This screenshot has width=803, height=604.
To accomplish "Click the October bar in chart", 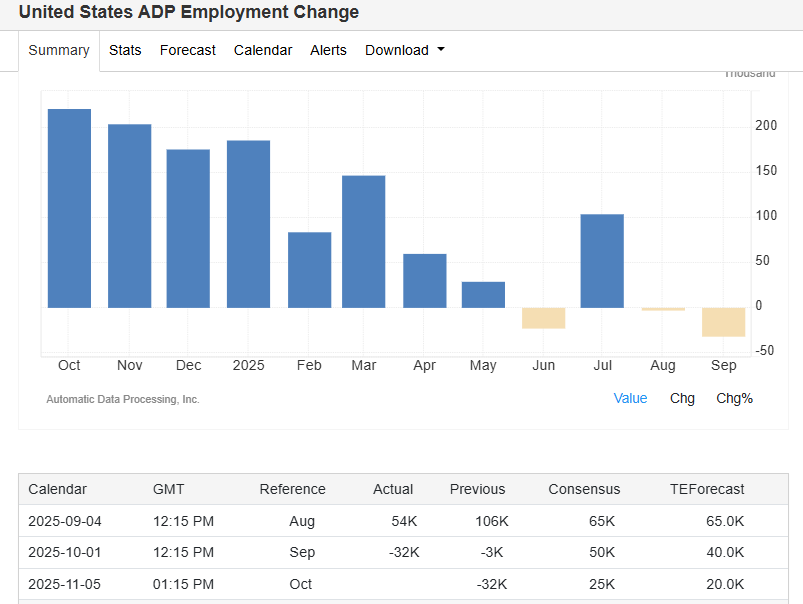I will point(69,208).
